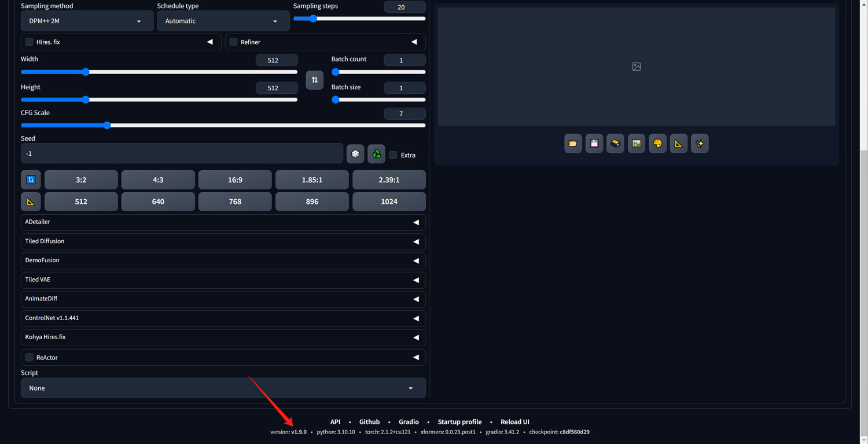868x444 pixels.
Task: Click the swap width and height icon
Action: 314,80
